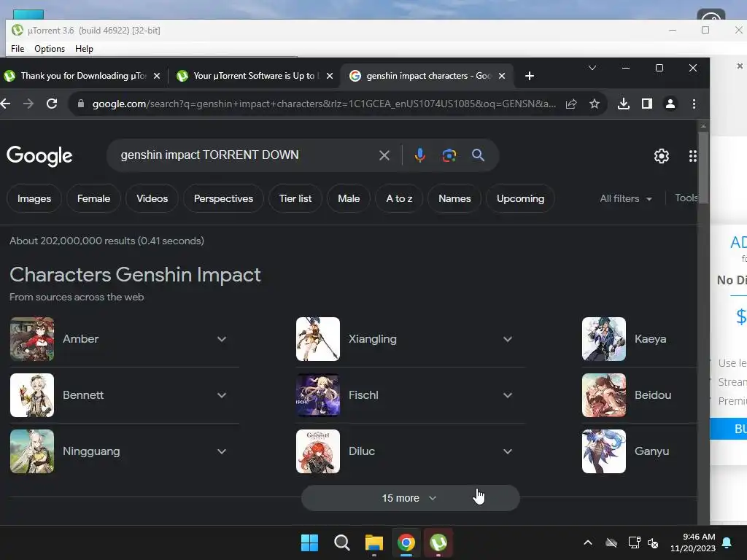Select the genshin impact characters tab
This screenshot has width=747, height=560.
point(427,76)
